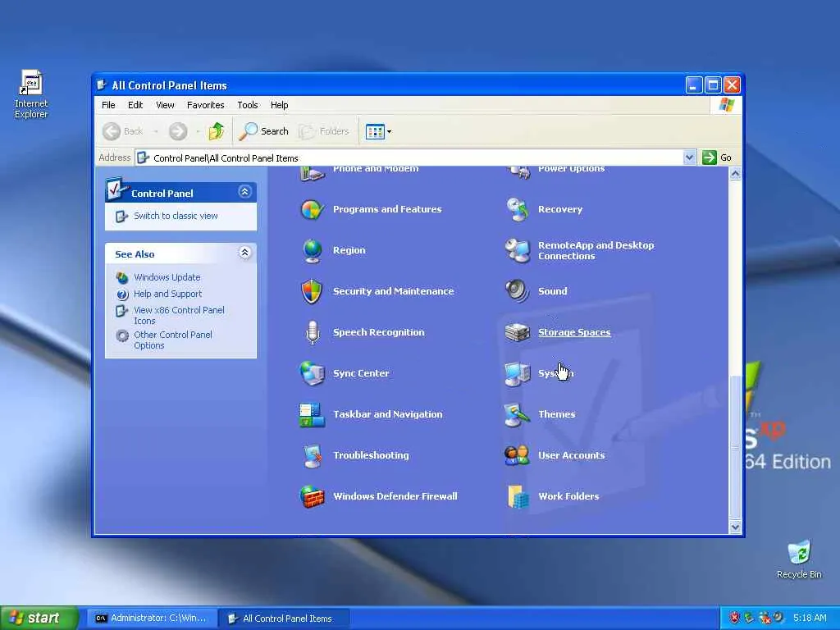
Task: Click the Troubleshooting label text
Action: pyautogui.click(x=371, y=455)
